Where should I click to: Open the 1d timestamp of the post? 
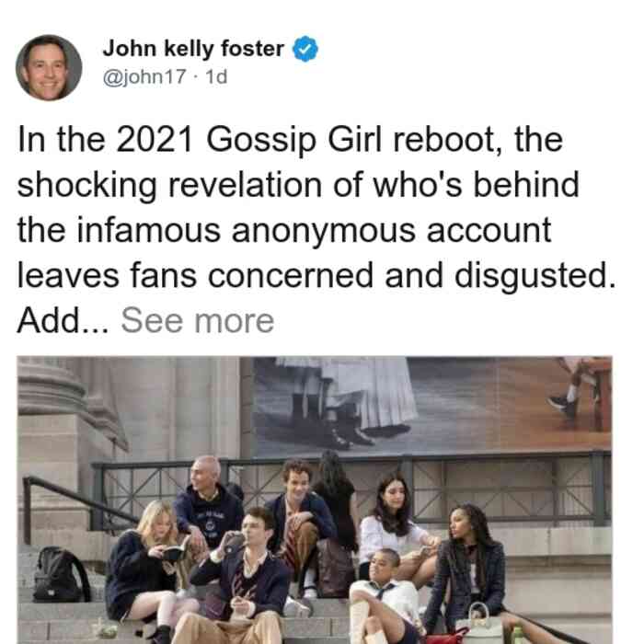tap(216, 76)
